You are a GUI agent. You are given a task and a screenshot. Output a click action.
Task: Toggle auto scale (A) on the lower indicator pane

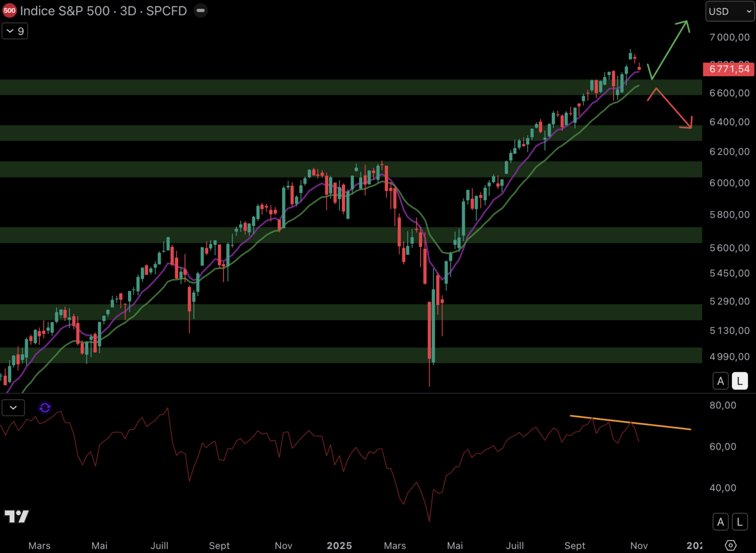tap(721, 522)
